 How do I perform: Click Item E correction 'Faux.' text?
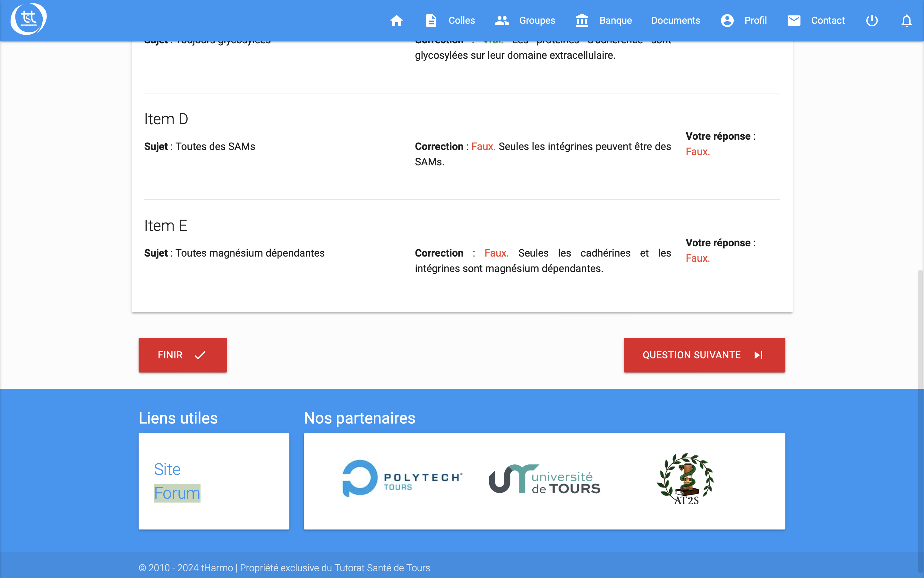tap(496, 253)
